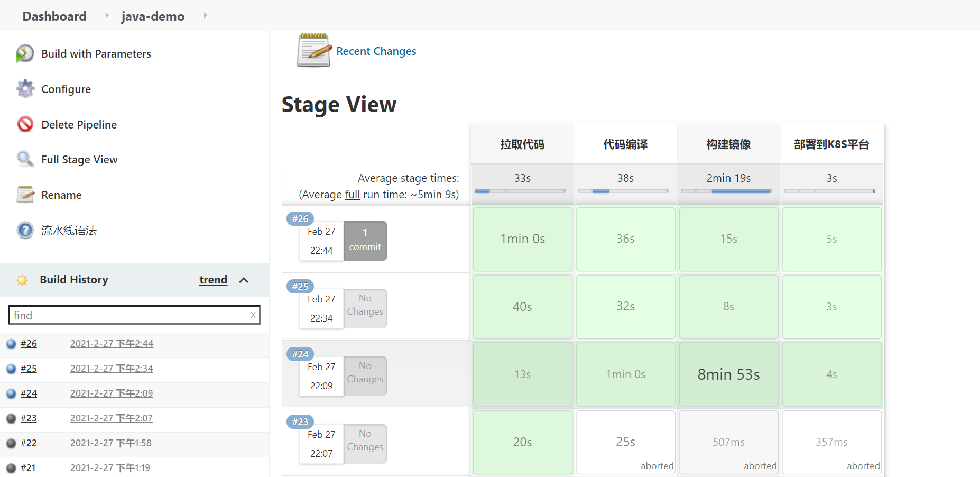
Task: Click the Build with Parameters clock icon
Action: point(25,53)
